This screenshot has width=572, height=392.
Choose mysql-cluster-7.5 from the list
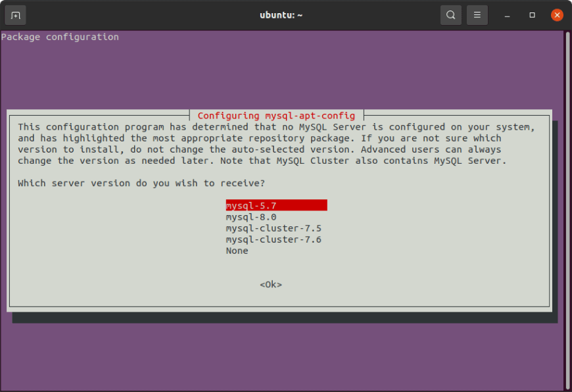pyautogui.click(x=274, y=228)
